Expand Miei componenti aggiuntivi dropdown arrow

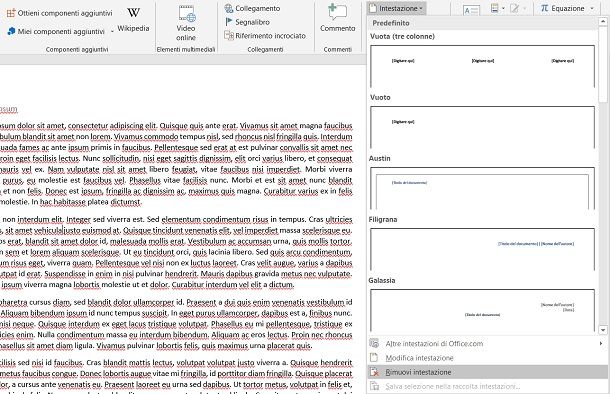click(x=112, y=31)
